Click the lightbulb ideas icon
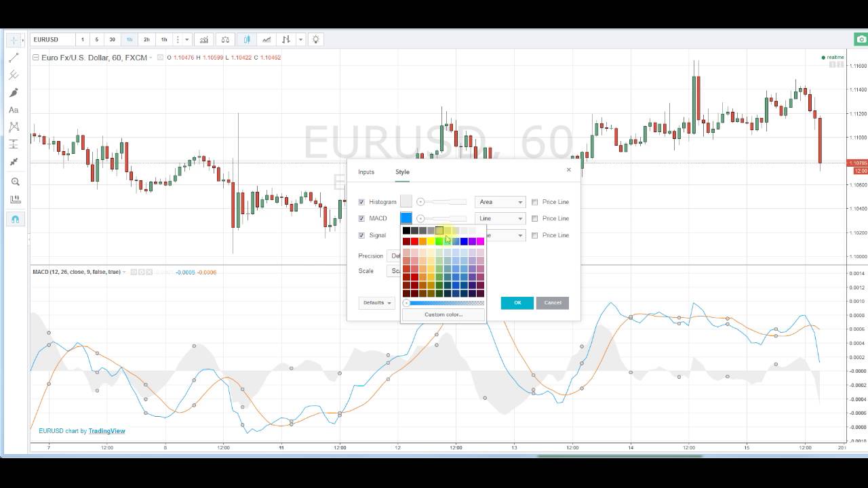 point(315,39)
